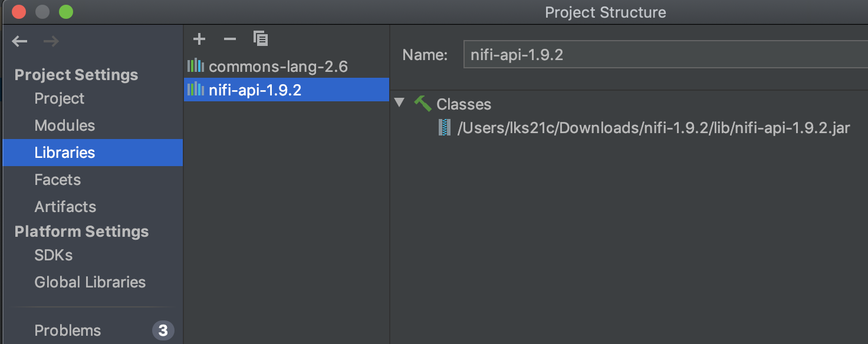Click the library Name input field
The width and height of the screenshot is (868, 344).
point(666,55)
